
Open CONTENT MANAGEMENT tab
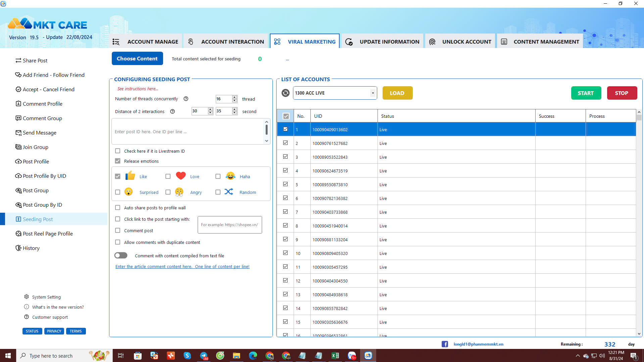(x=540, y=42)
